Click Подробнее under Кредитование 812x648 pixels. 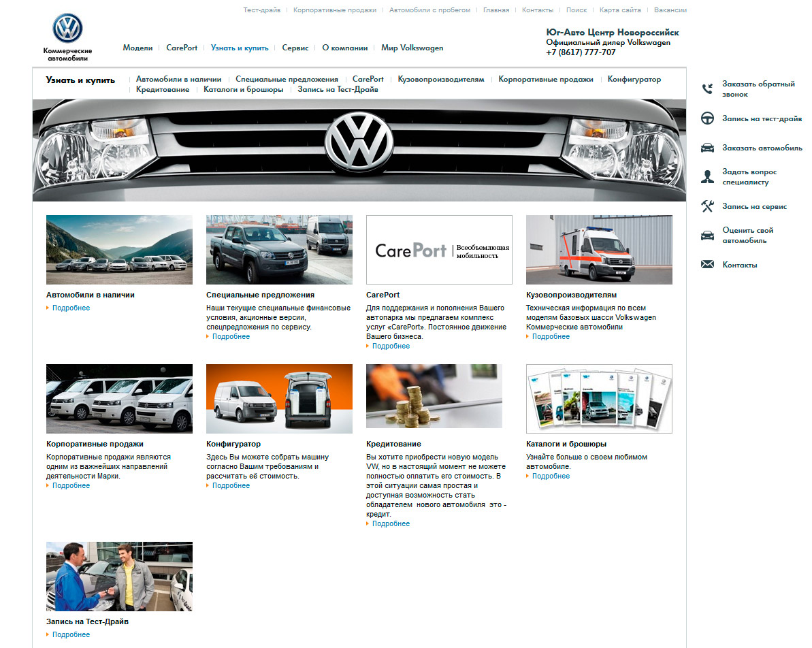tap(391, 523)
